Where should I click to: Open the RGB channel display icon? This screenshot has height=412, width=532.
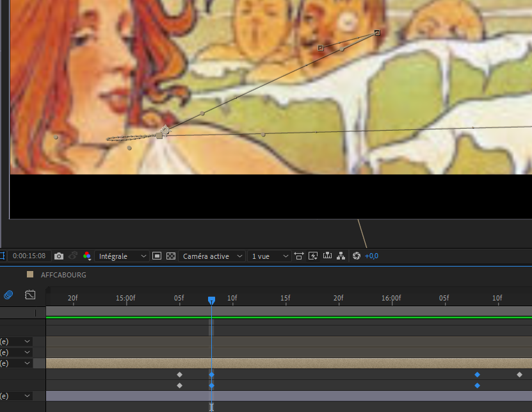tap(87, 256)
